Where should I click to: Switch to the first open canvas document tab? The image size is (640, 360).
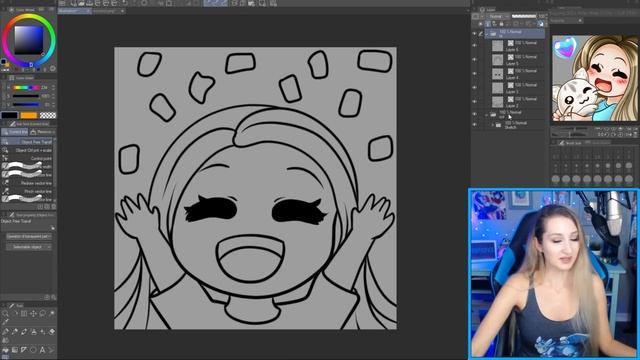[74, 11]
